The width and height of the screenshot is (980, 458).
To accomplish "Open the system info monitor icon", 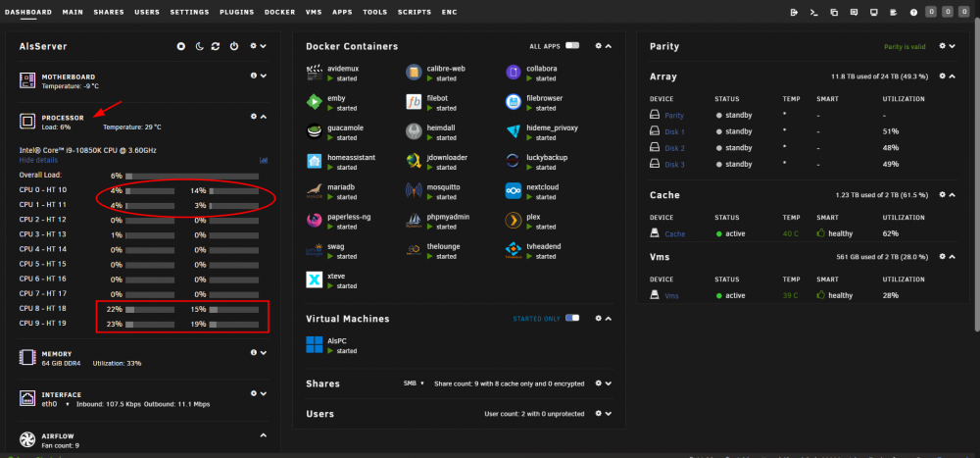I will 874,12.
